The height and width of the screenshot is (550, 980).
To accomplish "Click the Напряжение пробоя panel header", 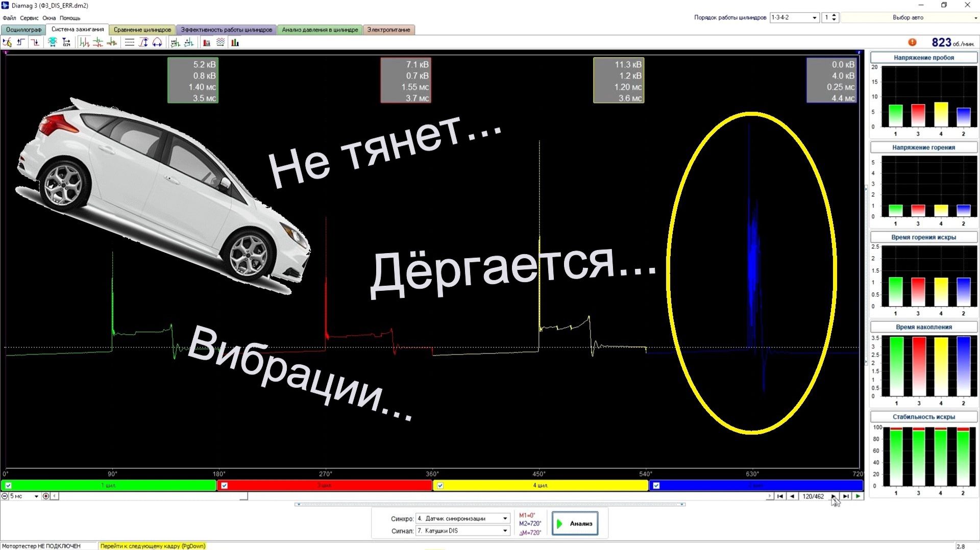I will [x=923, y=58].
